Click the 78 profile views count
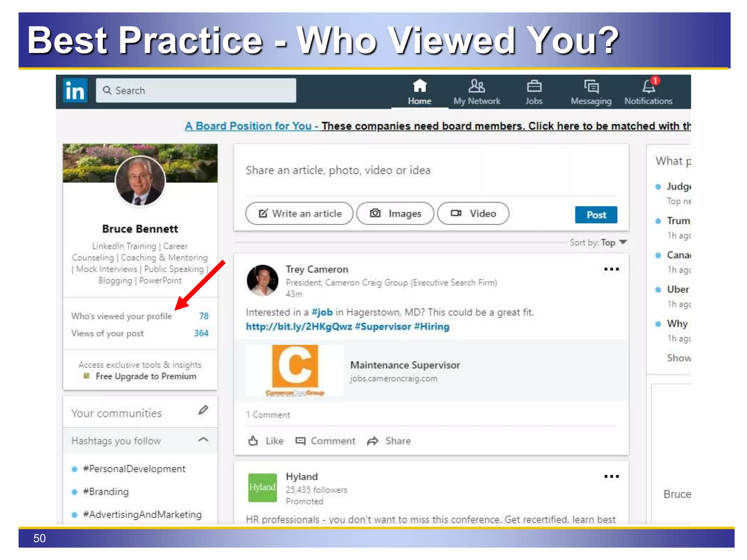Screen dimensions: 747x560 click(204, 316)
